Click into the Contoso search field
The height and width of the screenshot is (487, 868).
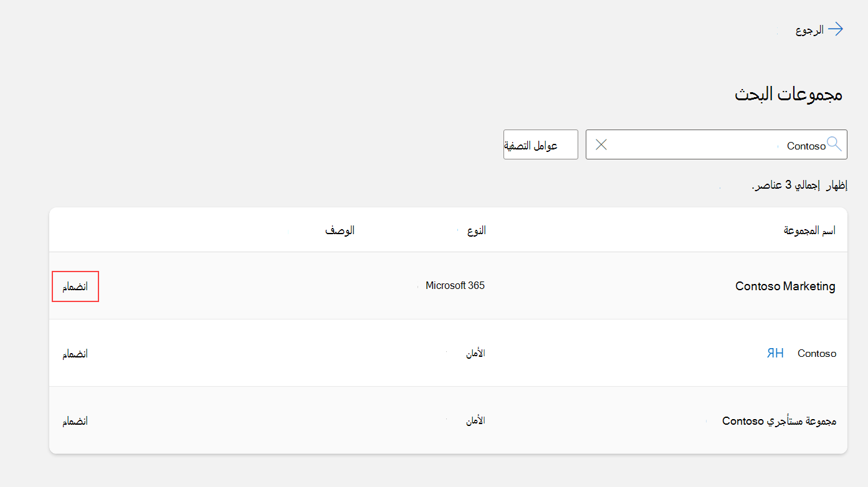[x=717, y=144]
